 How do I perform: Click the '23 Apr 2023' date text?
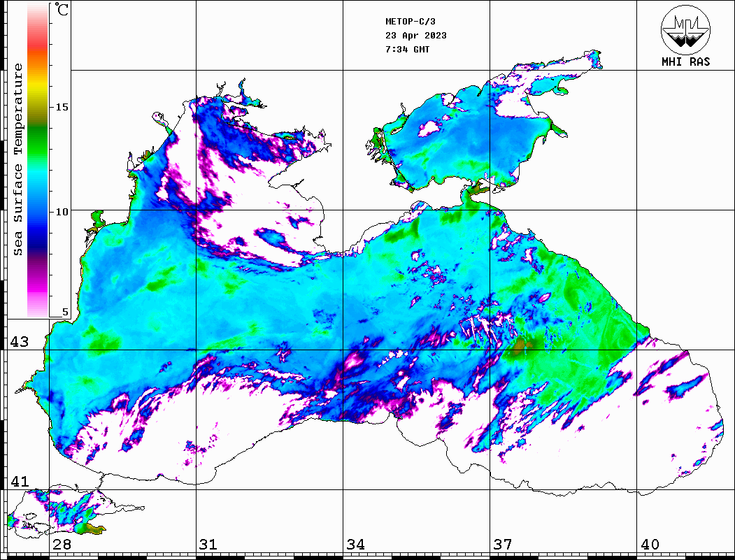(416, 36)
